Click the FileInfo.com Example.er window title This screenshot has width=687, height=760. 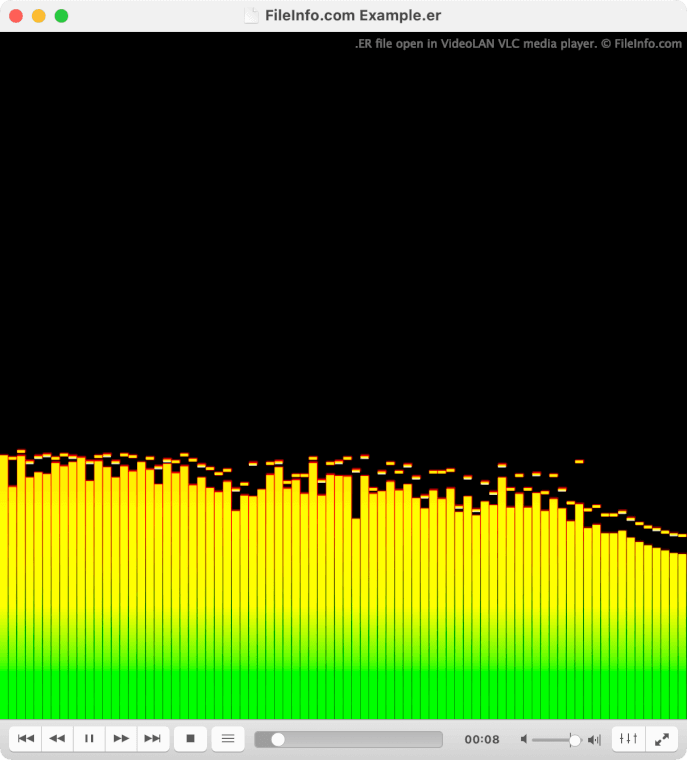pos(353,16)
